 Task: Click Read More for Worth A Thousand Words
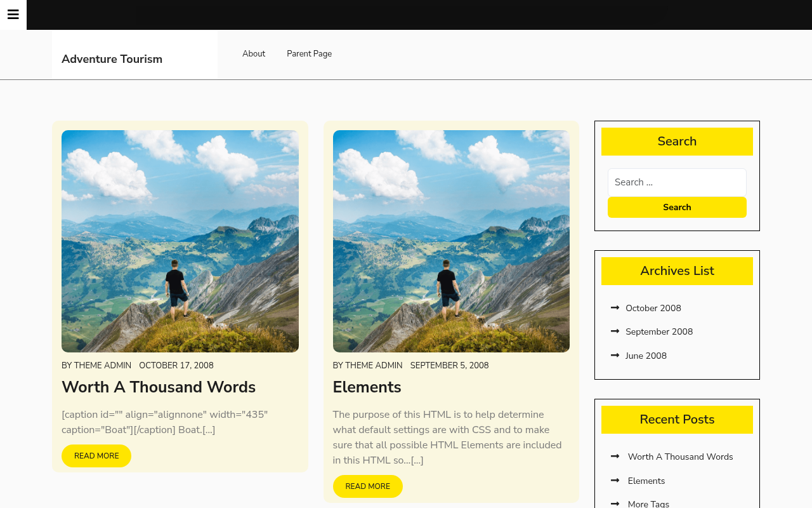pos(96,456)
